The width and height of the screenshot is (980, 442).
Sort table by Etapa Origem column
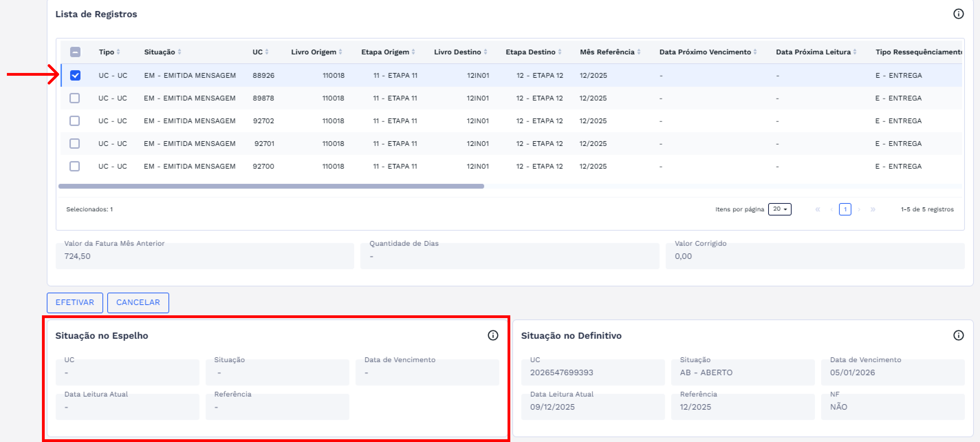tap(413, 52)
